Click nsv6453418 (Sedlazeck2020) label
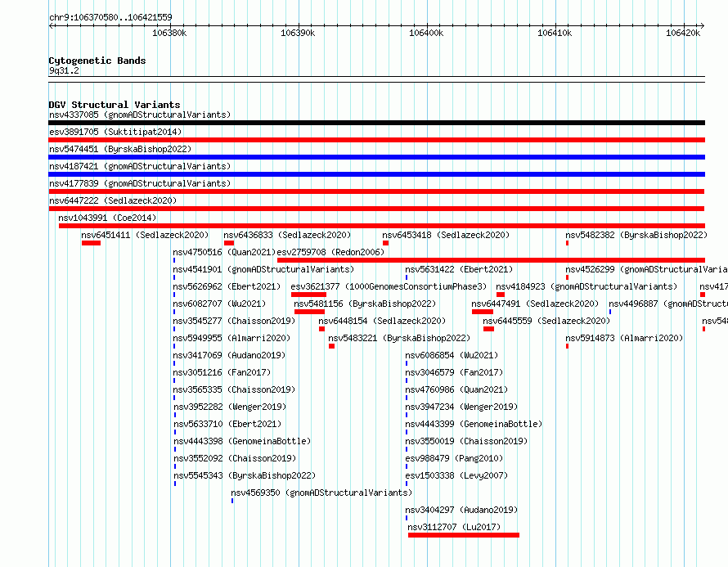 pyautogui.click(x=446, y=235)
